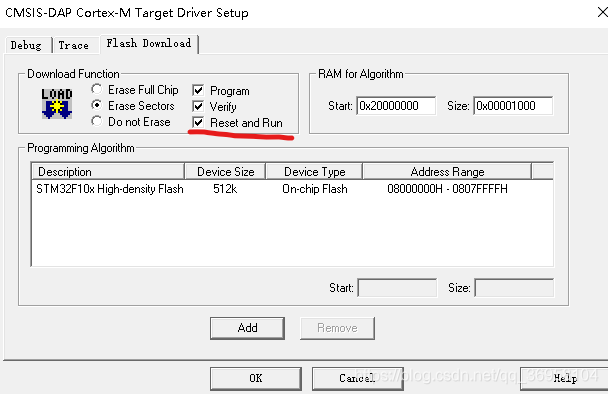Click the 08000000H - 0807FFFFH address cell
Screen dimensions: 608x394
click(447, 189)
